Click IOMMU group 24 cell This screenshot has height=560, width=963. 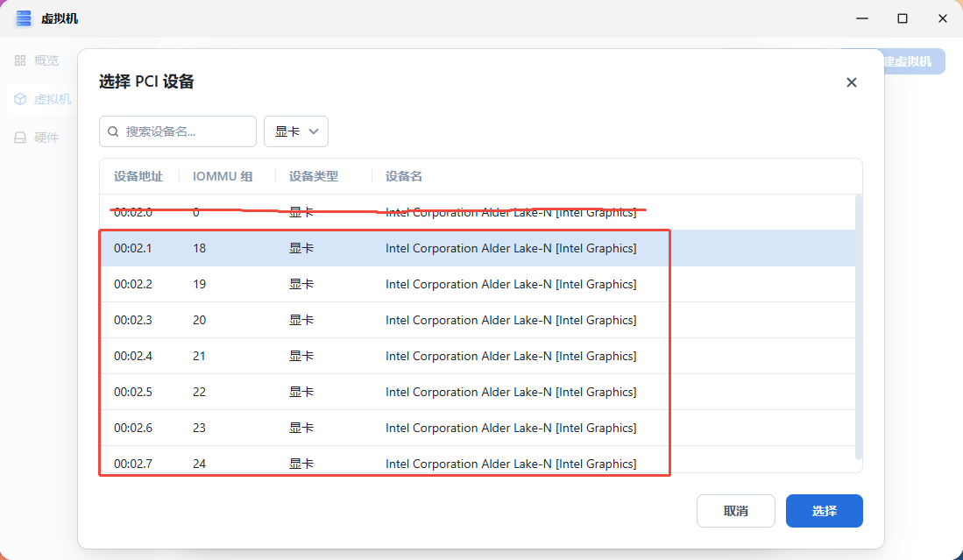pos(199,464)
